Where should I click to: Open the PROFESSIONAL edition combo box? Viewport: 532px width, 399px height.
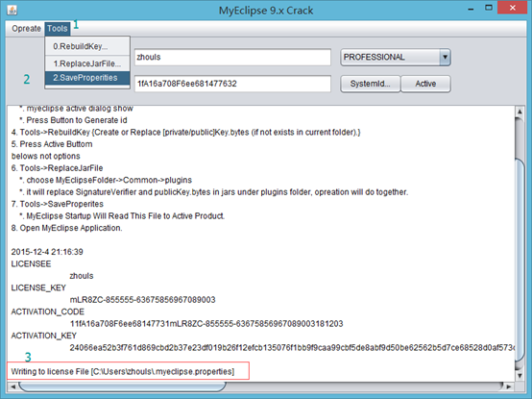click(396, 57)
